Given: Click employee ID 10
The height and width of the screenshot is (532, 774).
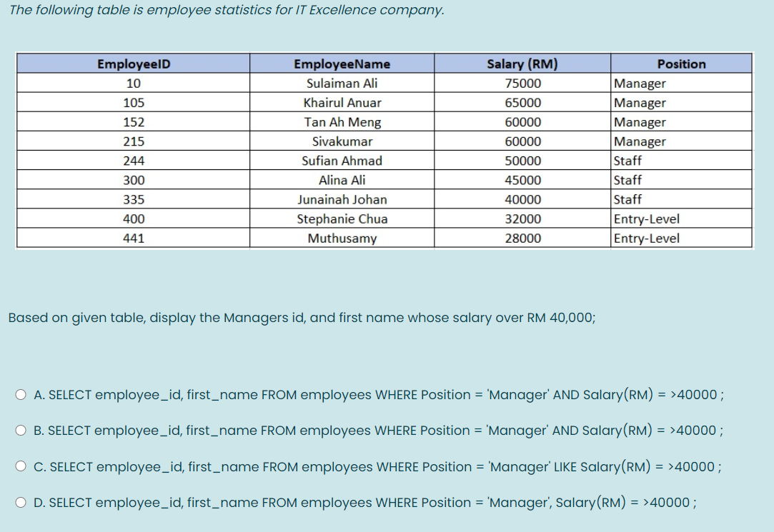Looking at the screenshot, I should pos(133,83).
